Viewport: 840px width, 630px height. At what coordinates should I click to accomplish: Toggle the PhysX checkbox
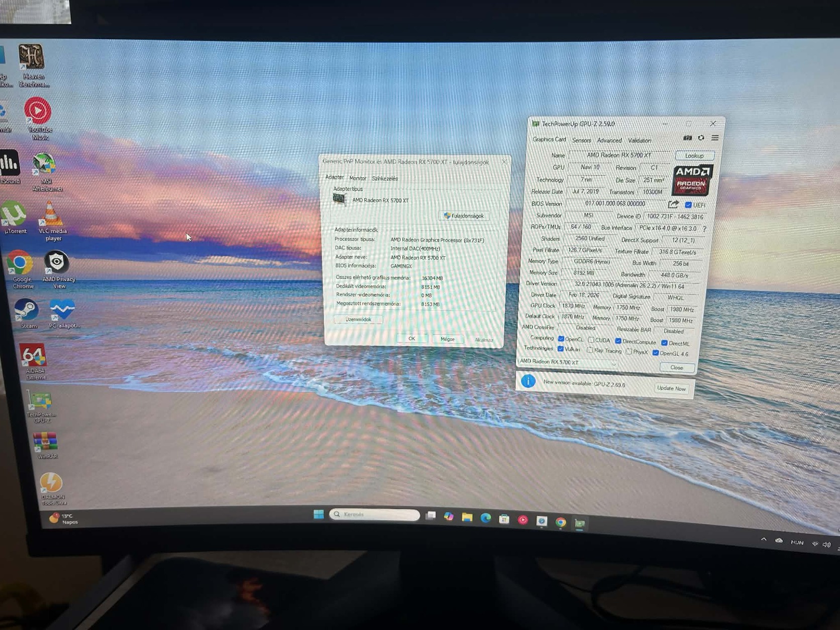pyautogui.click(x=628, y=352)
